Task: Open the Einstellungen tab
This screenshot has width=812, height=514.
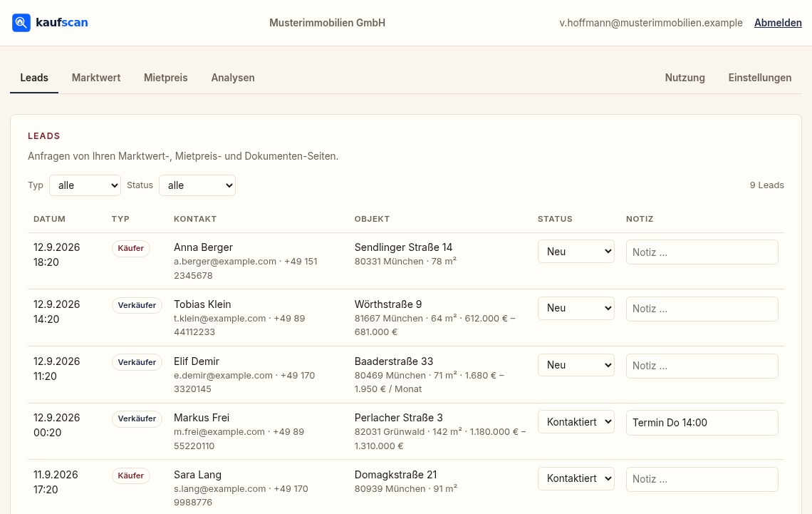Action: (760, 78)
